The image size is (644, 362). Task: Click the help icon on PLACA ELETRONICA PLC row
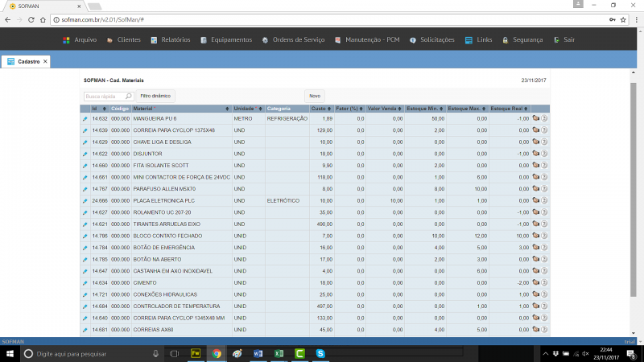[544, 200]
